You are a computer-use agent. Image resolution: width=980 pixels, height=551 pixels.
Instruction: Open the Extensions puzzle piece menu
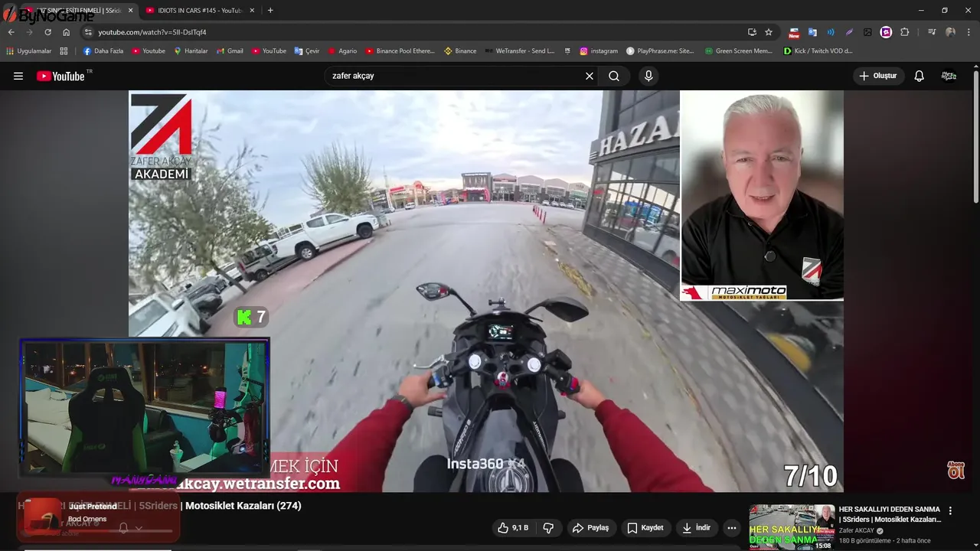pyautogui.click(x=905, y=32)
